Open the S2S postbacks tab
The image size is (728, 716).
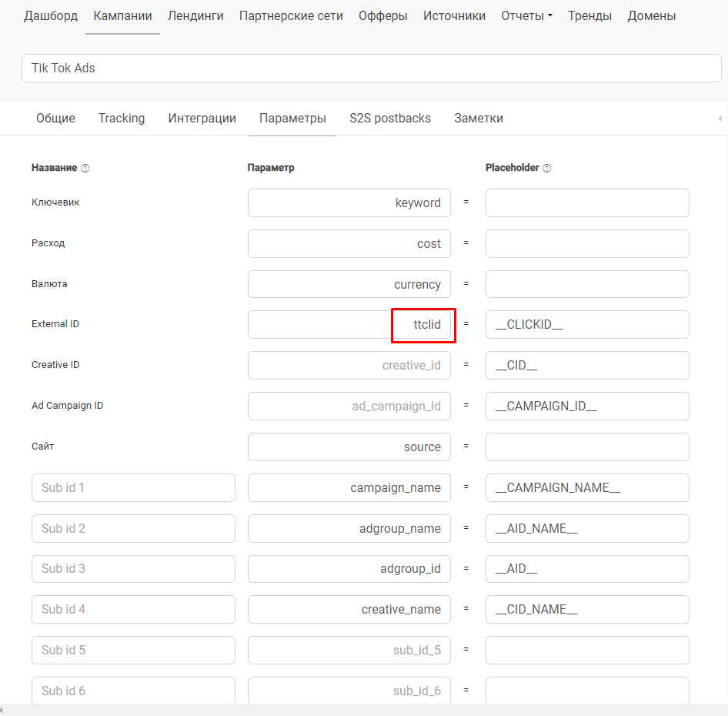coord(390,118)
